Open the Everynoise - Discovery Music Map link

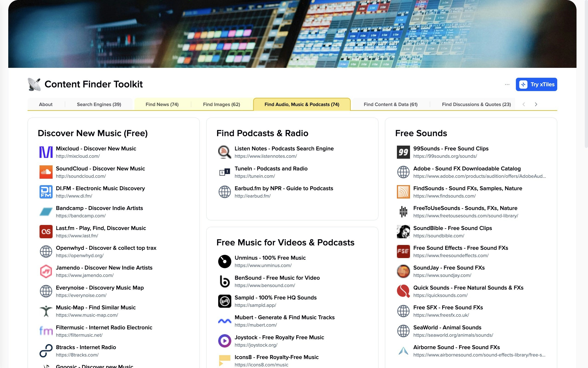pyautogui.click(x=100, y=288)
